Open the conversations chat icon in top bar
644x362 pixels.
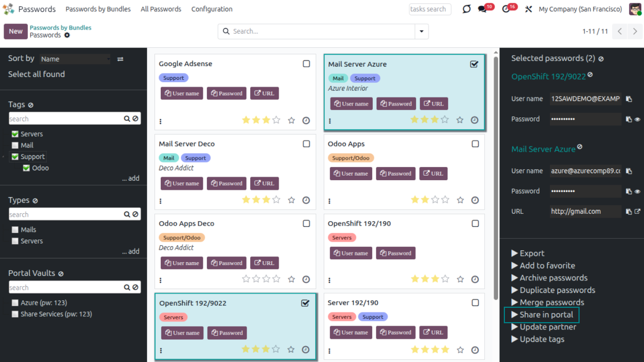click(x=483, y=9)
